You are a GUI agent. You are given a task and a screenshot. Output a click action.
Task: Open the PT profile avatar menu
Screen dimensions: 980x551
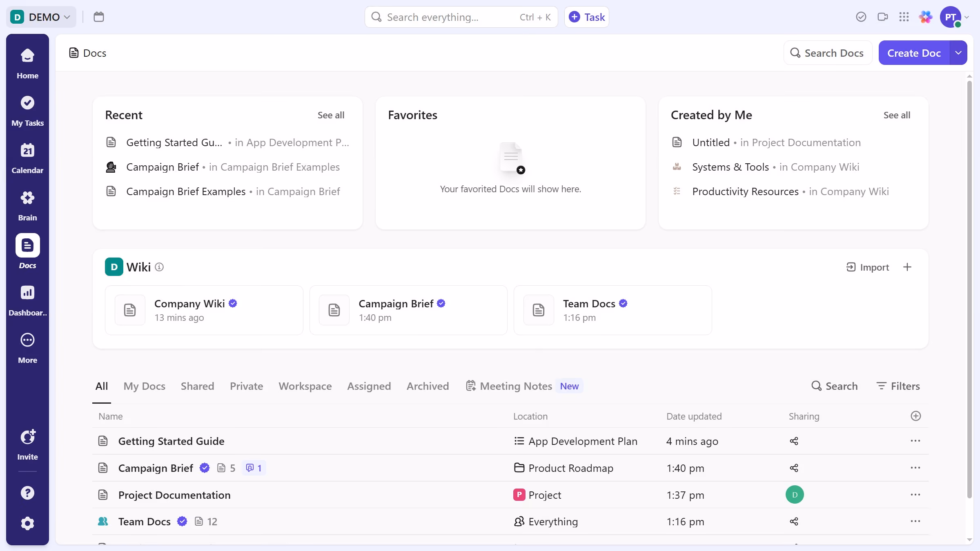tap(951, 17)
